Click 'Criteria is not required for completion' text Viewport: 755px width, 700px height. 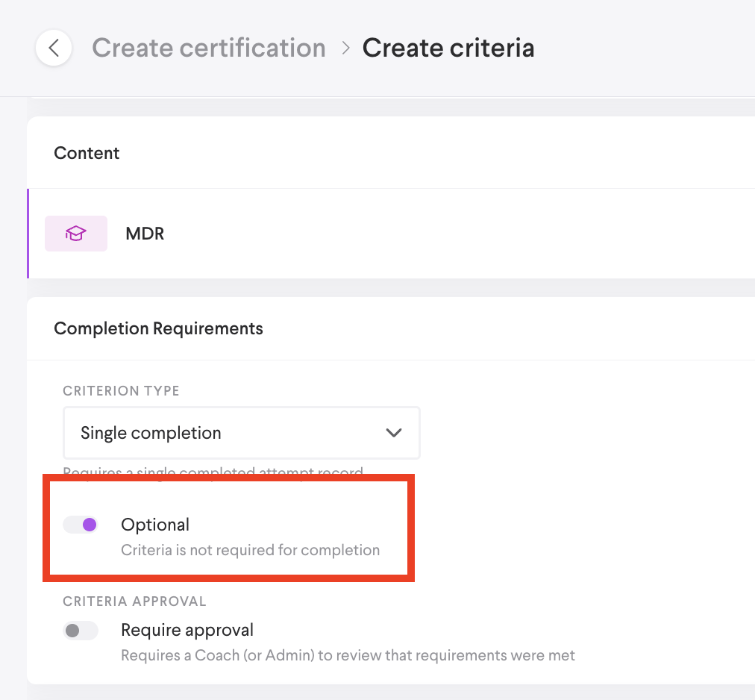[x=250, y=551]
